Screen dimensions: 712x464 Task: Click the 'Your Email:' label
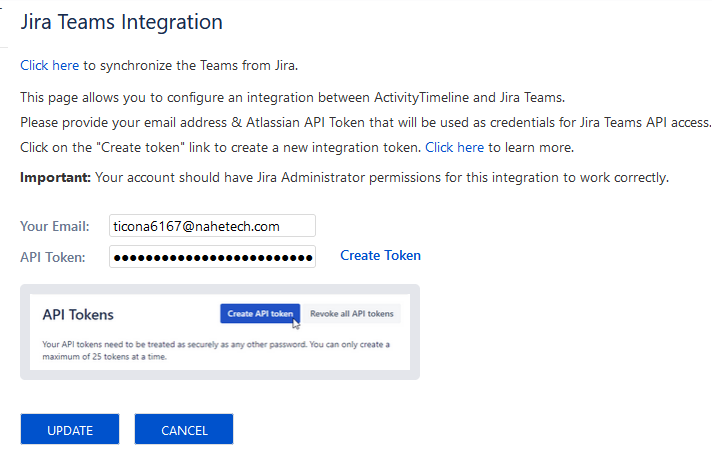pos(54,226)
